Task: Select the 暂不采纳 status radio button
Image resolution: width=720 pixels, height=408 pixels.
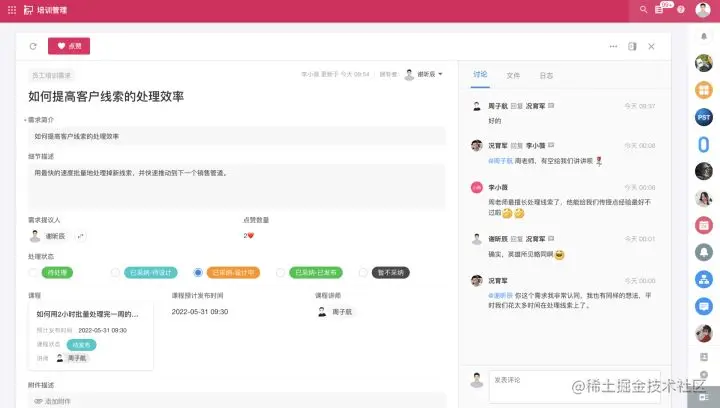Action: [363, 273]
